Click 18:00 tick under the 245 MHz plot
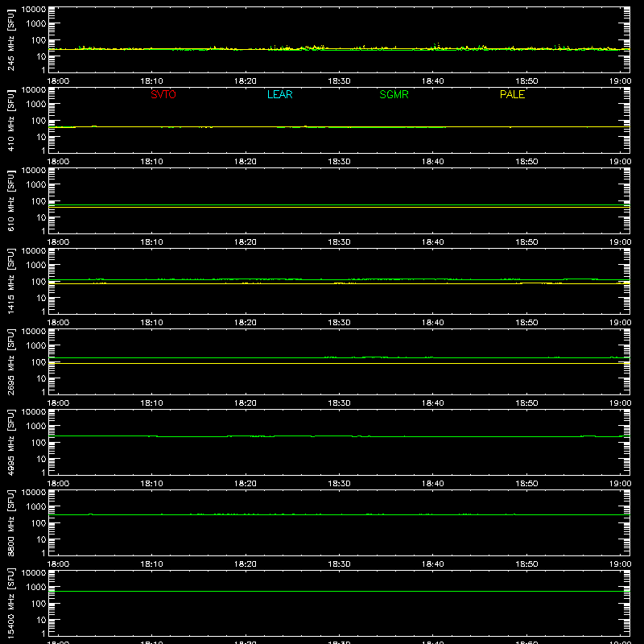 click(58, 81)
